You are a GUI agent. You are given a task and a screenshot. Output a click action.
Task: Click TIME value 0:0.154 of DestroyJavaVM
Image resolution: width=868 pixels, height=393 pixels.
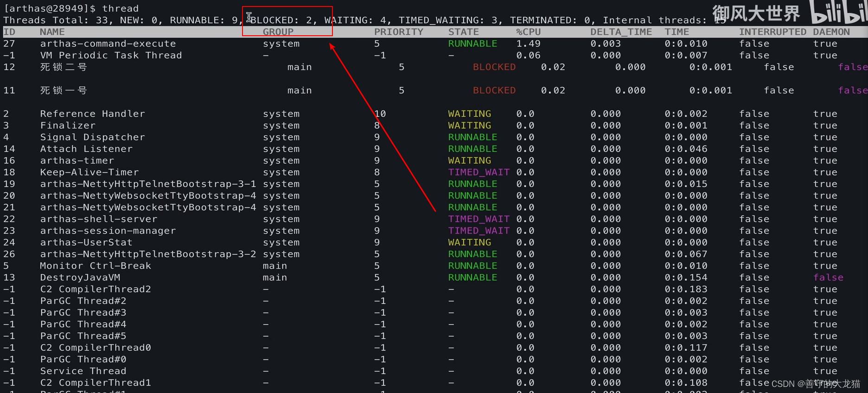(686, 277)
